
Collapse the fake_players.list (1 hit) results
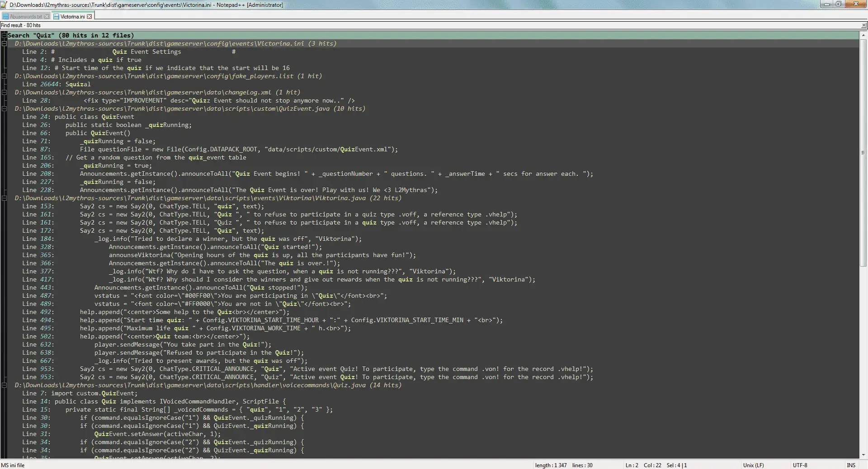tap(4, 76)
